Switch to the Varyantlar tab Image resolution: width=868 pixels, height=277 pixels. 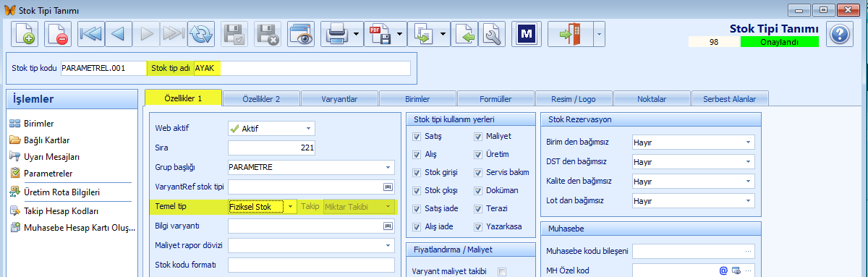click(339, 98)
